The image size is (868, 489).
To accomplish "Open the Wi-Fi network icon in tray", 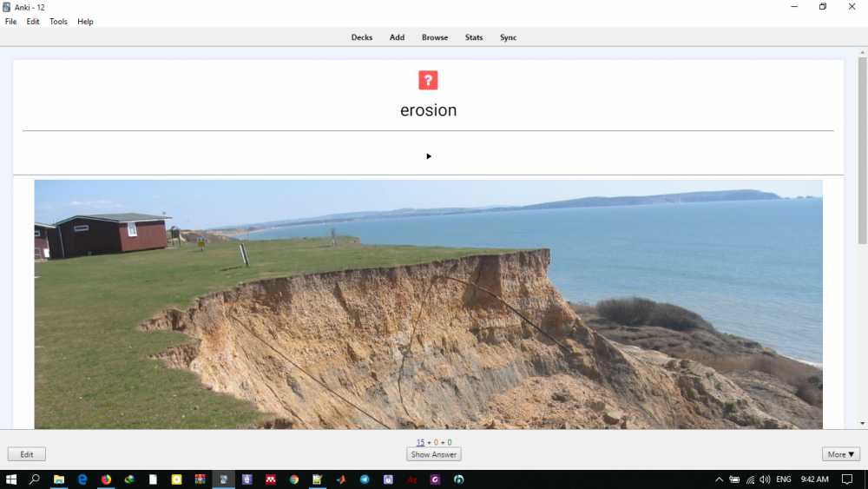I will point(750,479).
